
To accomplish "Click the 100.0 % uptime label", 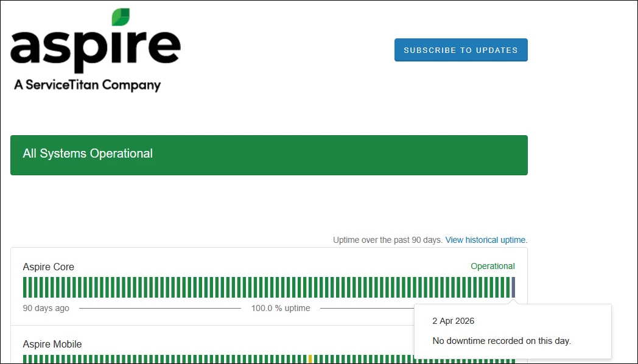I will [x=281, y=308].
